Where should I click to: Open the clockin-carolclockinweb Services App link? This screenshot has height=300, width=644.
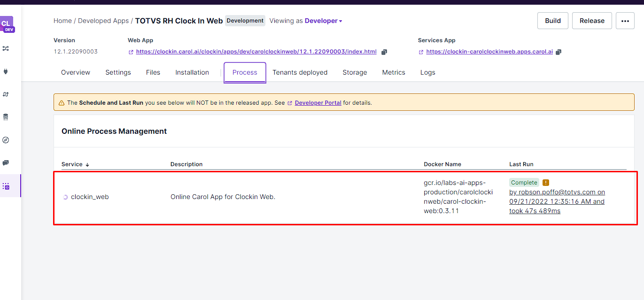point(489,52)
